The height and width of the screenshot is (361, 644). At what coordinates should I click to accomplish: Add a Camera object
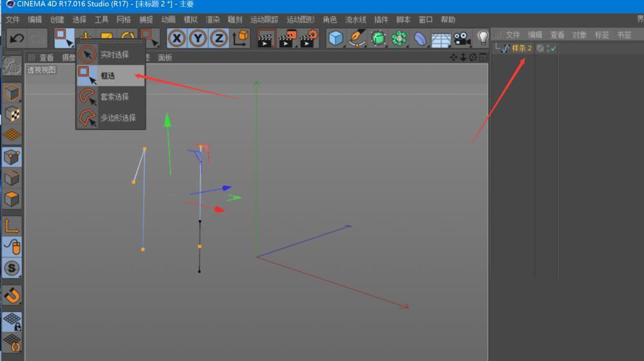[462, 39]
